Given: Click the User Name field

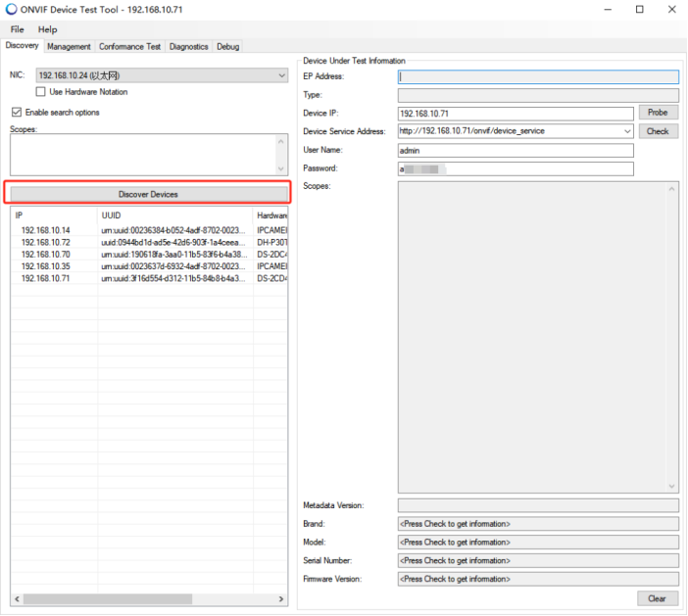Looking at the screenshot, I should pos(516,151).
